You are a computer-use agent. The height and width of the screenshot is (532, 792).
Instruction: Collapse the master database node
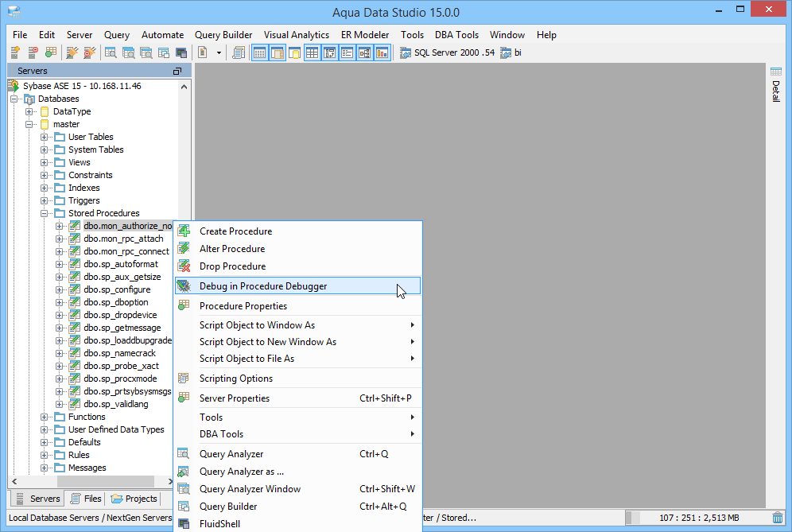tap(29, 124)
